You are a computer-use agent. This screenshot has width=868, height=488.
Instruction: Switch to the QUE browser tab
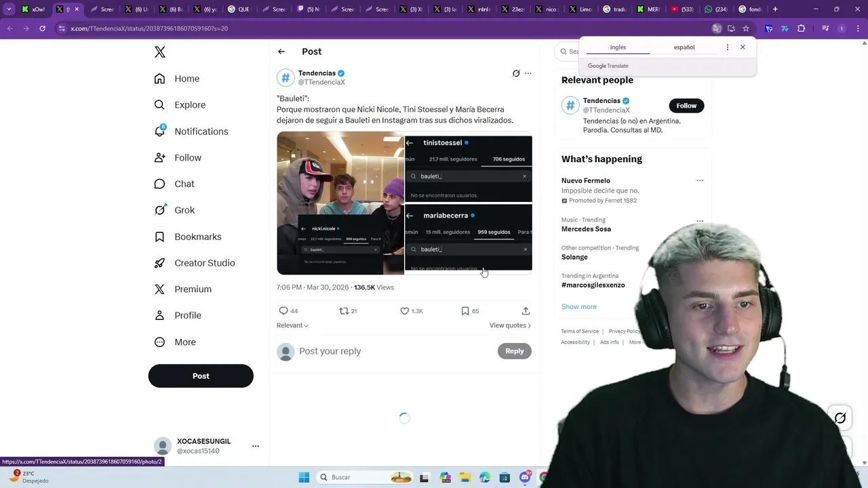tap(241, 9)
